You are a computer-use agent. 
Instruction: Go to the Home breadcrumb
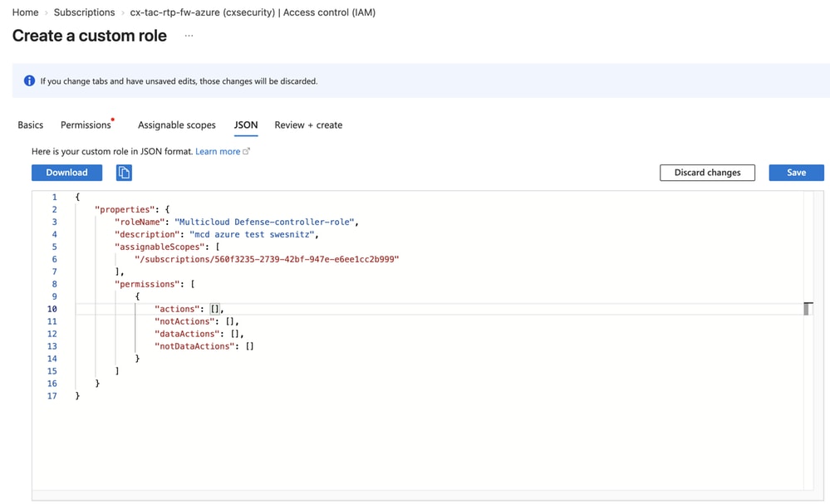click(26, 12)
